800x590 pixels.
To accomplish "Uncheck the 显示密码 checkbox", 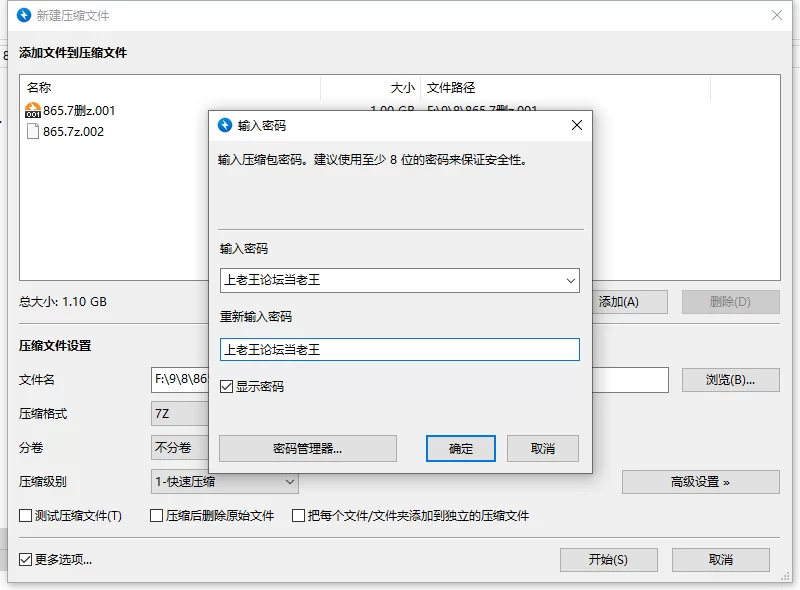I will pyautogui.click(x=227, y=386).
